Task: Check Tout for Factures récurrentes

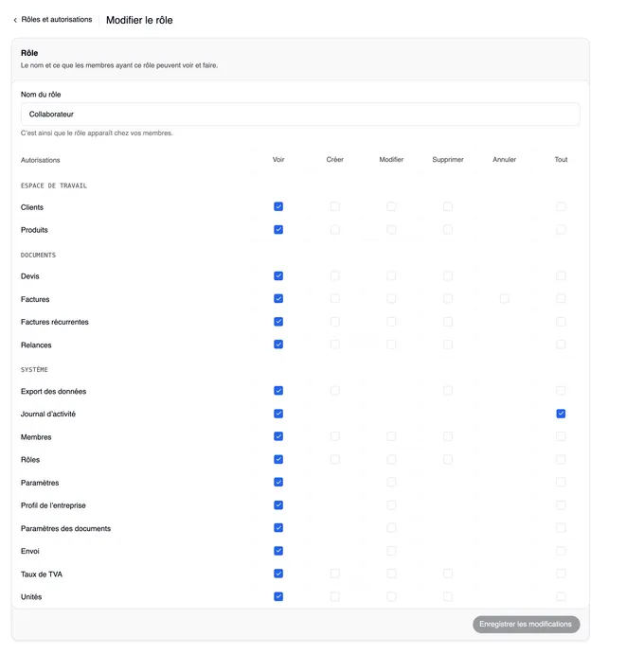Action: [x=561, y=322]
